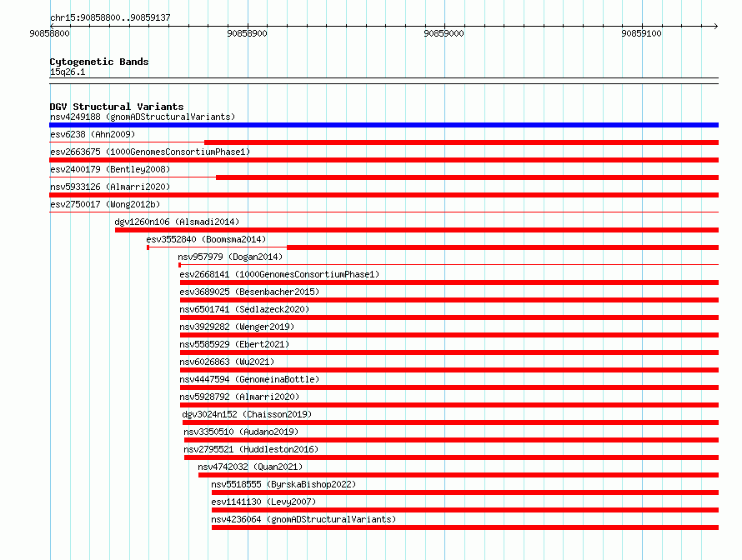Click esv2750017 (Wong2012b) label
This screenshot has height=560, width=742.
[x=105, y=204]
